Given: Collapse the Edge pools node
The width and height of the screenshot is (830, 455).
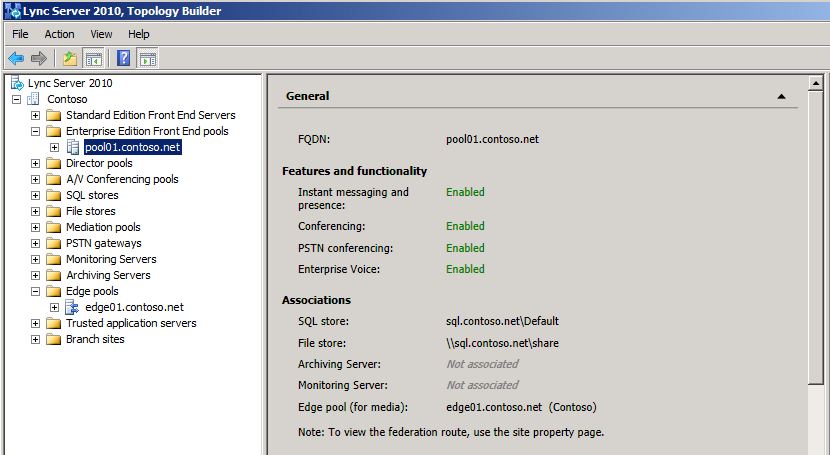Looking at the screenshot, I should tap(35, 291).
